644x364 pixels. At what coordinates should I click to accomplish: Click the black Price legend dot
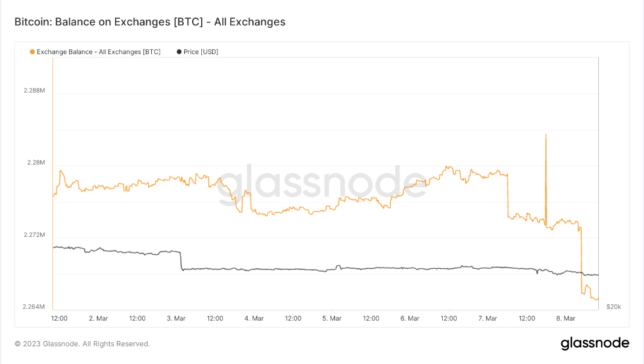(179, 52)
